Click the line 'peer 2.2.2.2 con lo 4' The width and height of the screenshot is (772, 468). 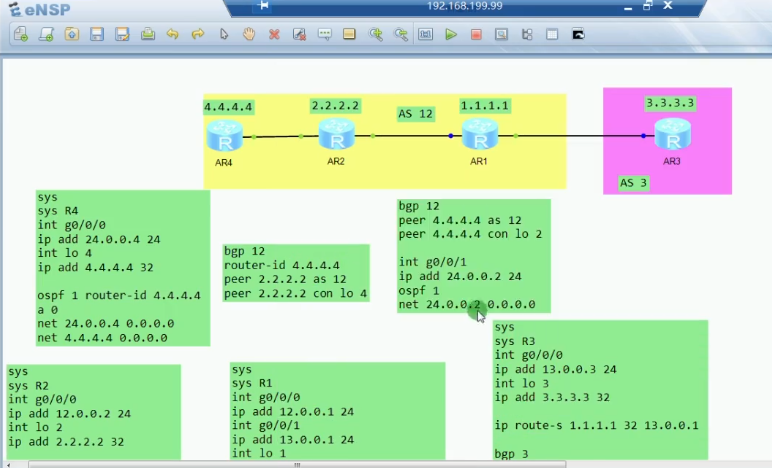click(x=295, y=294)
